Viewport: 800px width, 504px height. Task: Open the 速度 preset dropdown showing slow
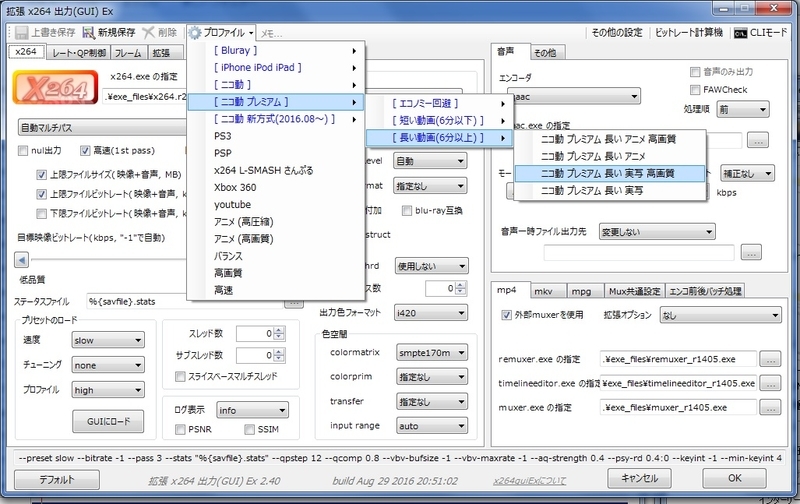[x=108, y=340]
